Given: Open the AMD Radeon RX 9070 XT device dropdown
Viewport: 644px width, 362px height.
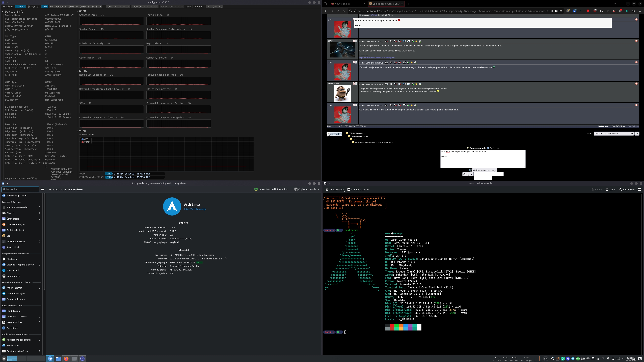Looking at the screenshot, I should [75, 7].
